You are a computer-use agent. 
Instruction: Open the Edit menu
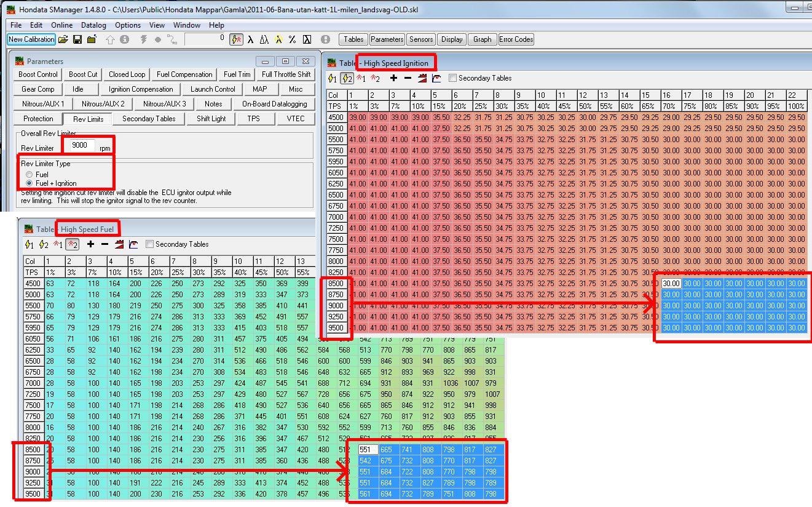pos(36,25)
